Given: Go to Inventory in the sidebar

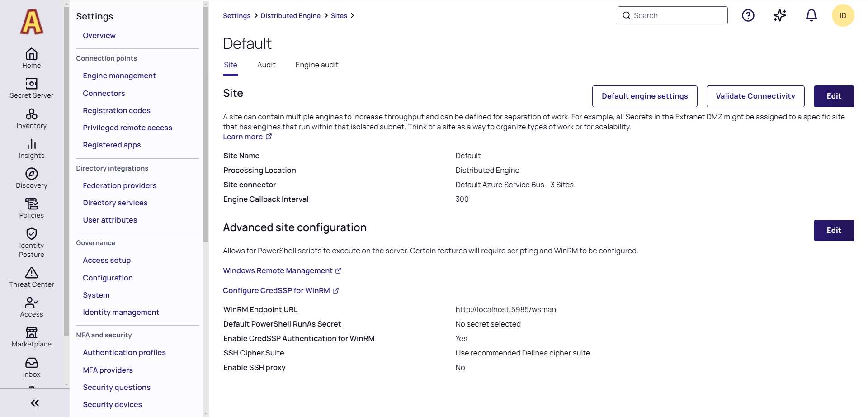Looking at the screenshot, I should coord(31,118).
